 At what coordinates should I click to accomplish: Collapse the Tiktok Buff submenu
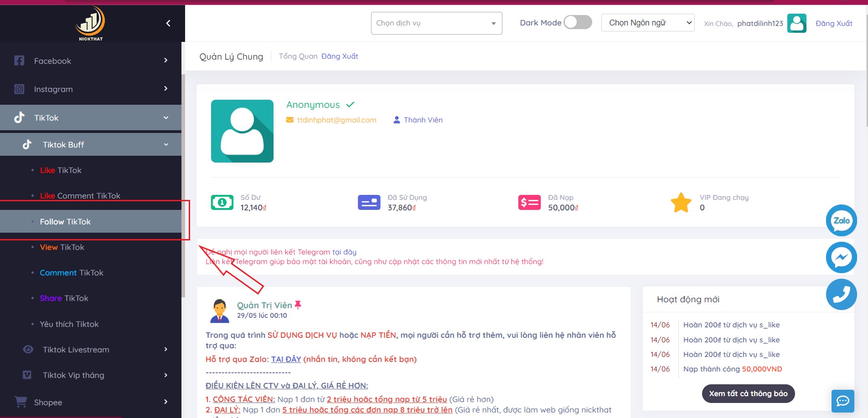166,144
